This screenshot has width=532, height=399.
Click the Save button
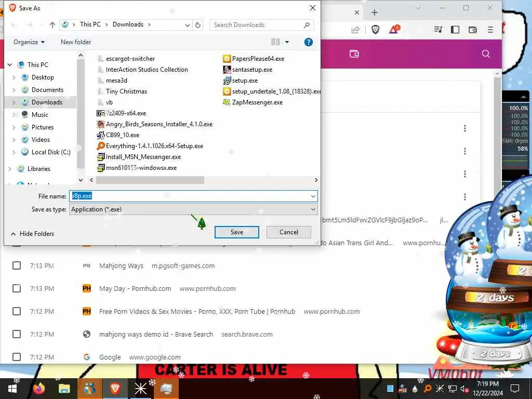pyautogui.click(x=237, y=232)
